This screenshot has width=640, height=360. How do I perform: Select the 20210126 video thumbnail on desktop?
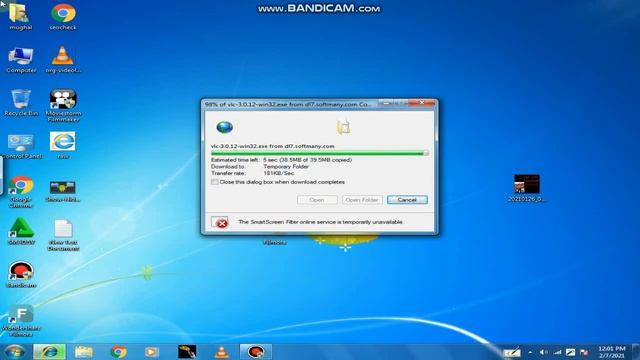coord(527,188)
